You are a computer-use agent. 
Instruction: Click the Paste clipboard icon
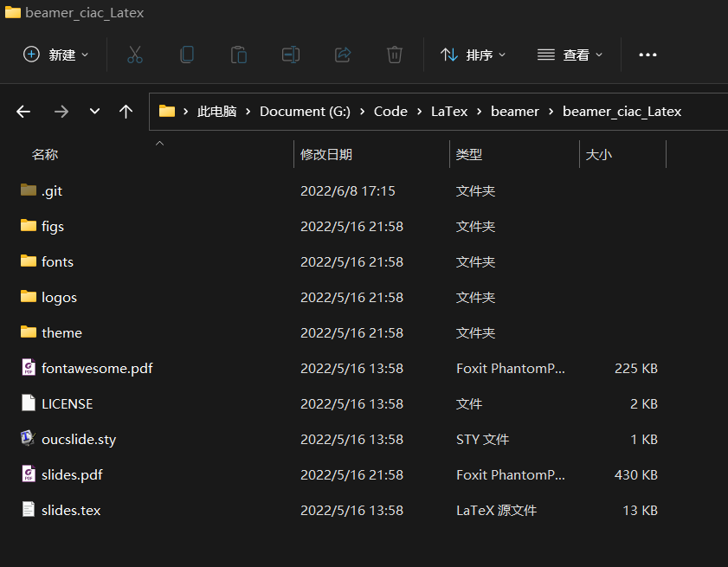[x=238, y=55]
